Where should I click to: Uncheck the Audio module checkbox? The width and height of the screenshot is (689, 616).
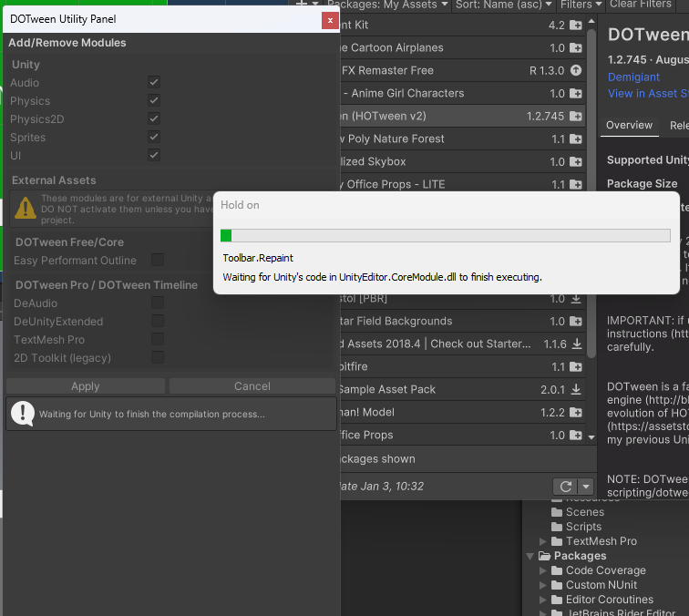click(x=154, y=82)
